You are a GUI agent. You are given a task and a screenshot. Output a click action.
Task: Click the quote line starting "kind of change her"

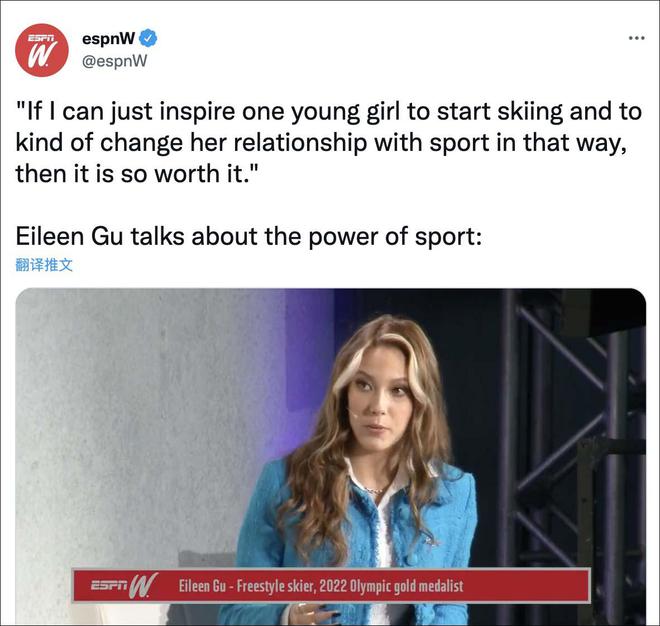pos(321,143)
